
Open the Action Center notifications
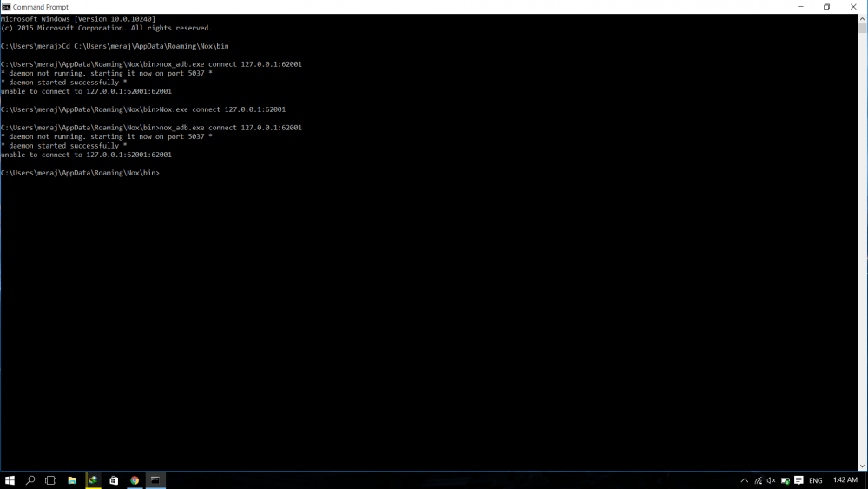pos(799,480)
